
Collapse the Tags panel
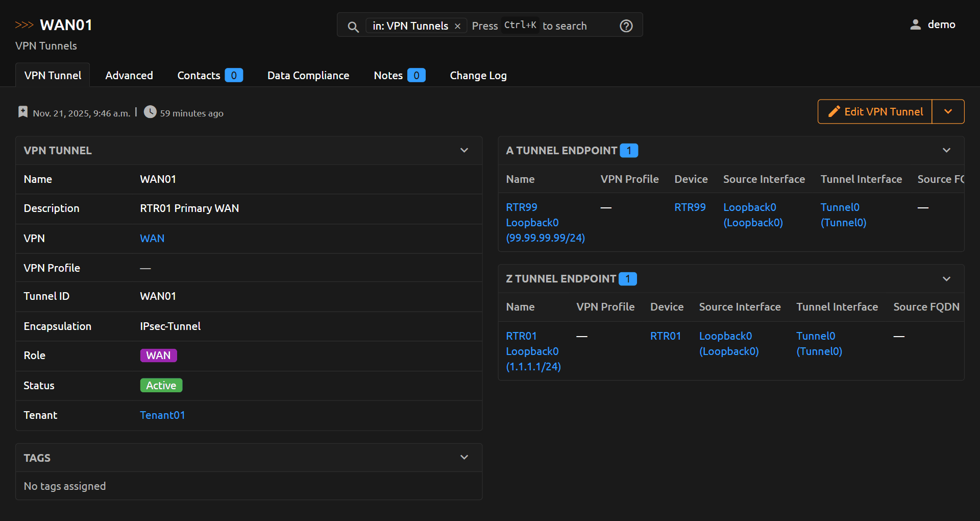pyautogui.click(x=464, y=457)
